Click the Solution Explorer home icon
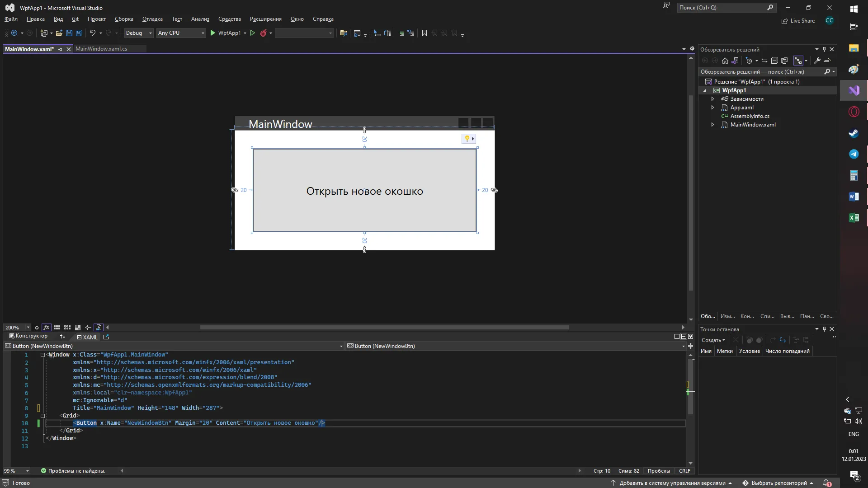Screen dimensions: 868x488 pyautogui.click(x=725, y=61)
